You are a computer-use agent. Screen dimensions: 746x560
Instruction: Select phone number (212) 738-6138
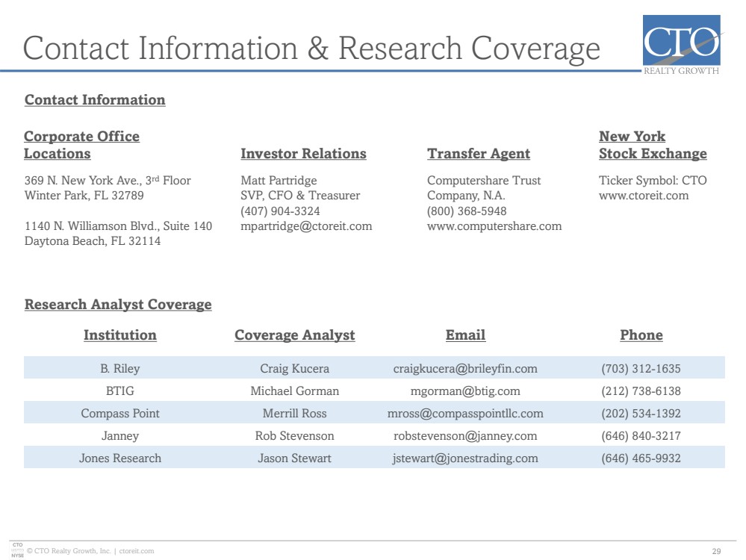tap(641, 391)
